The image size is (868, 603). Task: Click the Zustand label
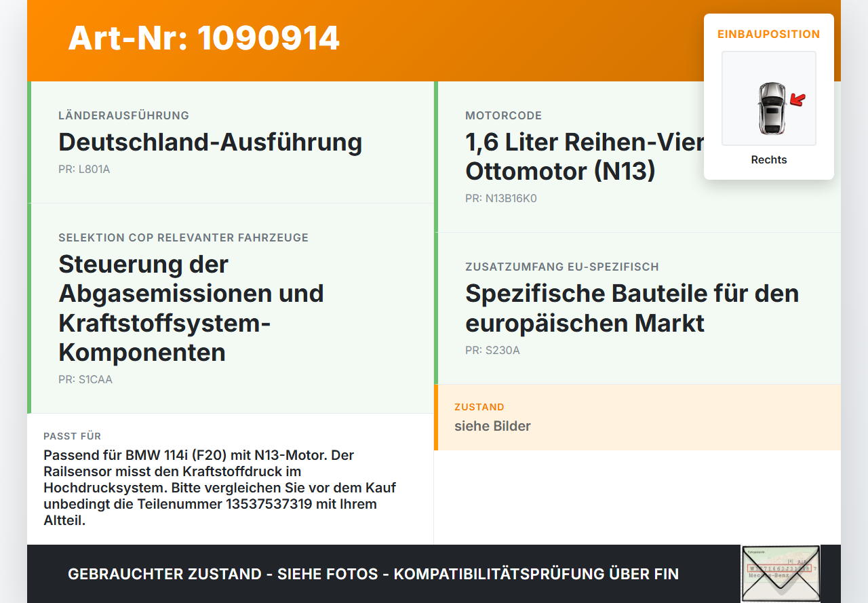coord(479,407)
